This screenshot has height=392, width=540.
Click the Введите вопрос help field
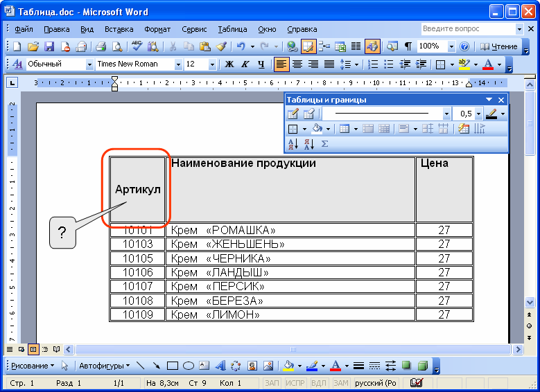tap(469, 28)
